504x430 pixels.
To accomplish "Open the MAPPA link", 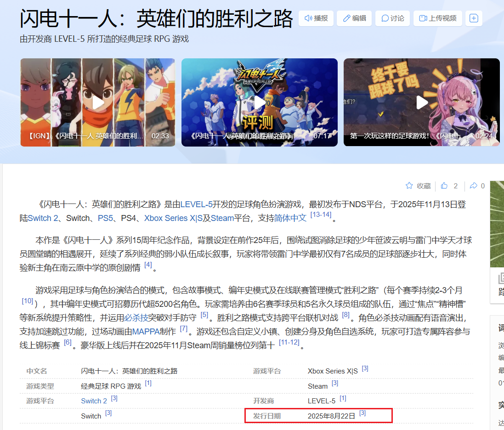I will (x=145, y=331).
